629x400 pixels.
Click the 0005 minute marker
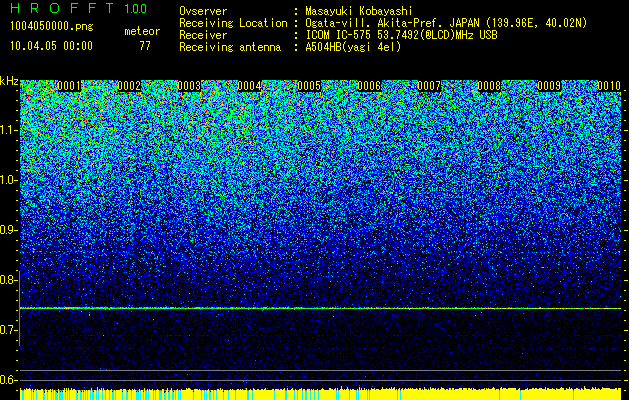[309, 86]
